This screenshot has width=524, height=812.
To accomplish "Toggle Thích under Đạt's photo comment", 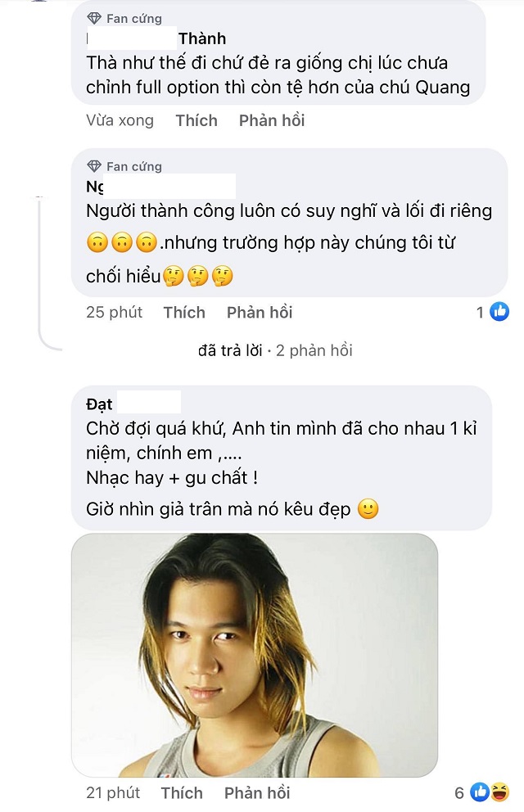I will tap(182, 792).
